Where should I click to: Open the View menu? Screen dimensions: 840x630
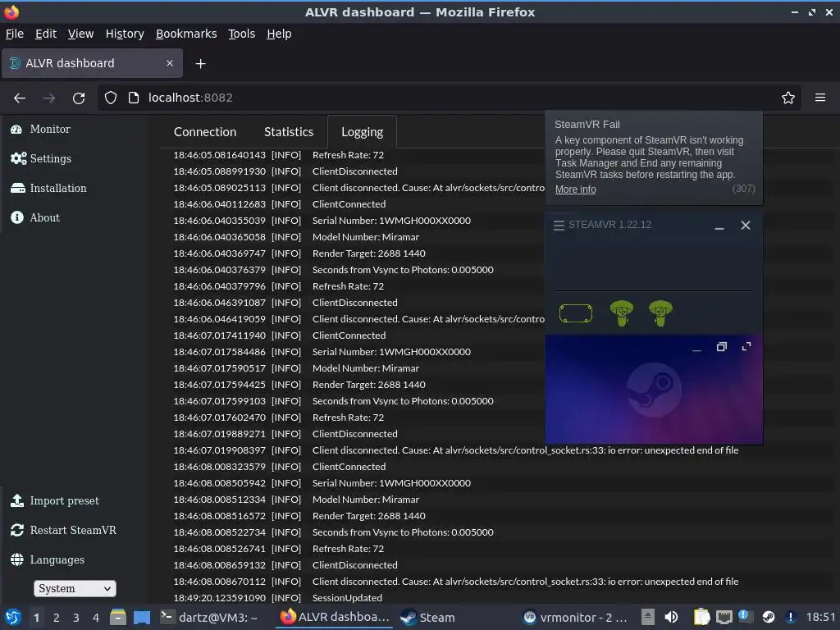(80, 34)
